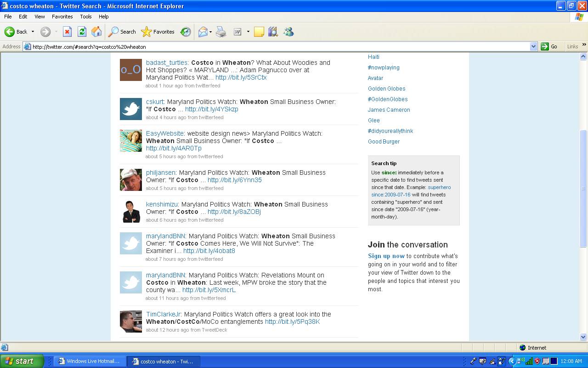
Task: Expand the Links toolbar chevron
Action: 584,45
